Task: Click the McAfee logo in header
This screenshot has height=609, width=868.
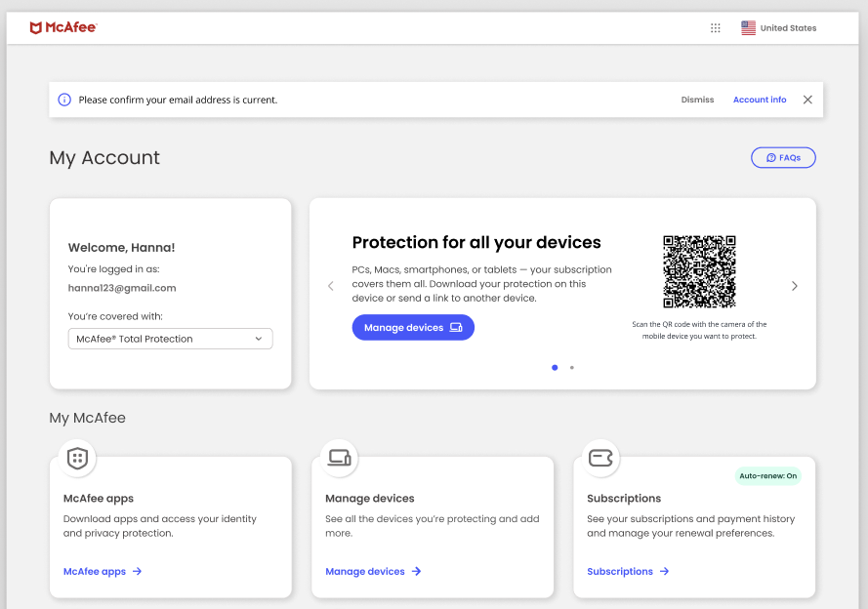Action: click(63, 27)
